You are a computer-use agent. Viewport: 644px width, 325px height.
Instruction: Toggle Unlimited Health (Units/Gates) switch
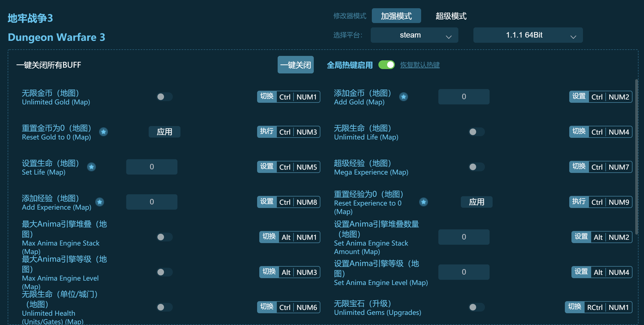pos(164,307)
